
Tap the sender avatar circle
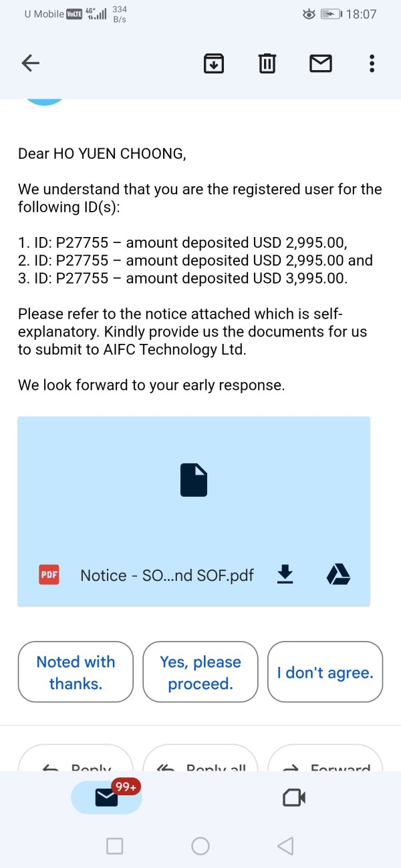(45, 100)
